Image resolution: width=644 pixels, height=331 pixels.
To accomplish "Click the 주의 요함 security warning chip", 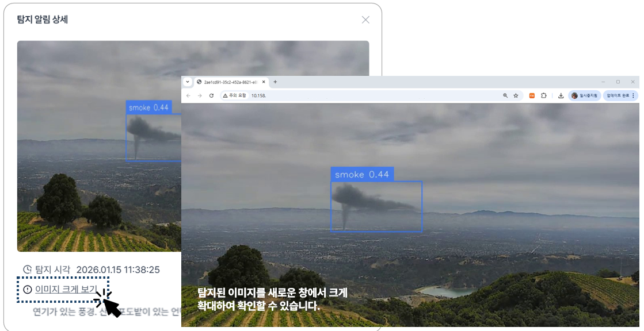I will coord(235,95).
